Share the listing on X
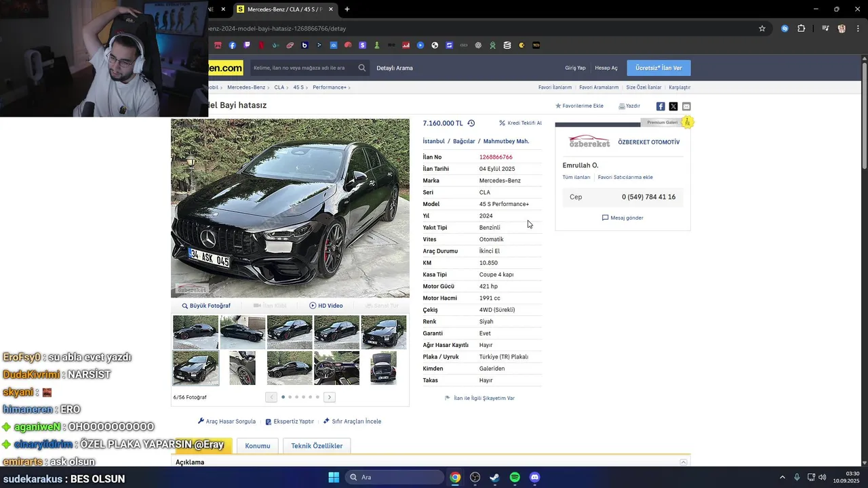This screenshot has height=488, width=868. 673,106
